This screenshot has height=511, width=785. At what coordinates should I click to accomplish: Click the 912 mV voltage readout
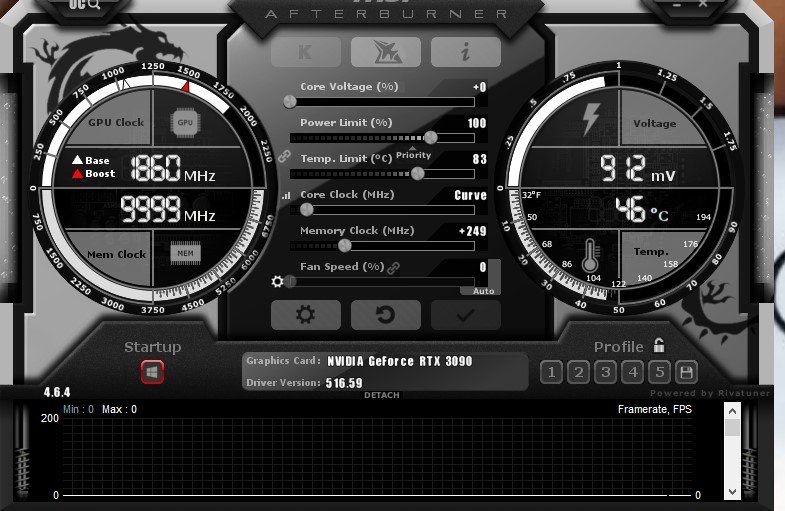tap(638, 169)
